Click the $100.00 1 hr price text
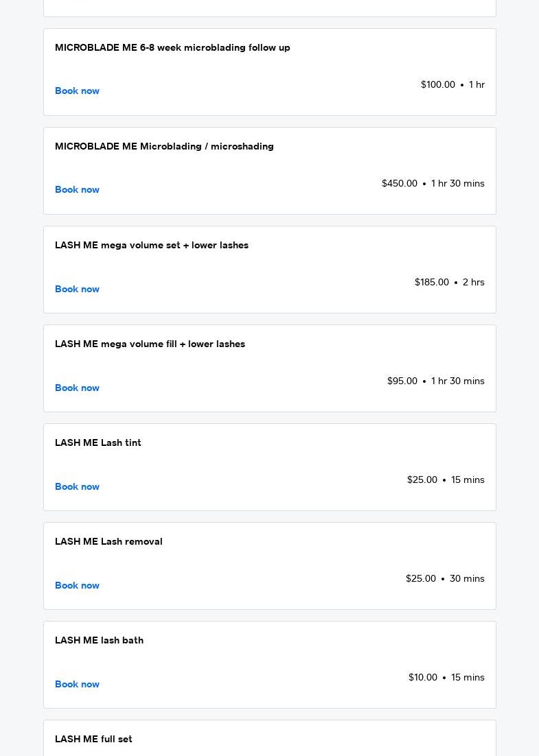The width and height of the screenshot is (539, 756). point(452,84)
